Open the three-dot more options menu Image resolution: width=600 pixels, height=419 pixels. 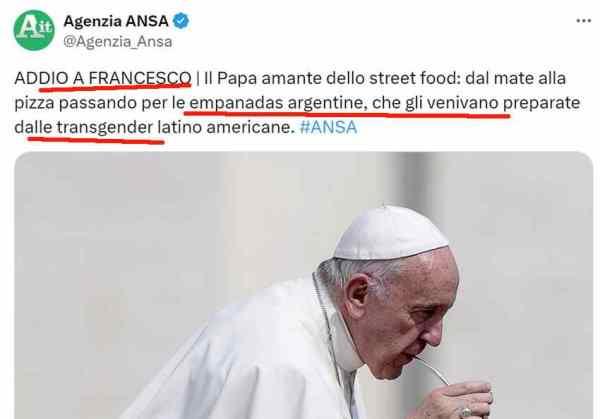[584, 21]
